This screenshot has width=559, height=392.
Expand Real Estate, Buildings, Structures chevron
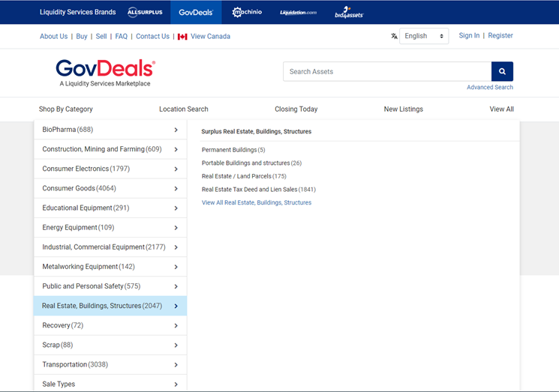176,307
